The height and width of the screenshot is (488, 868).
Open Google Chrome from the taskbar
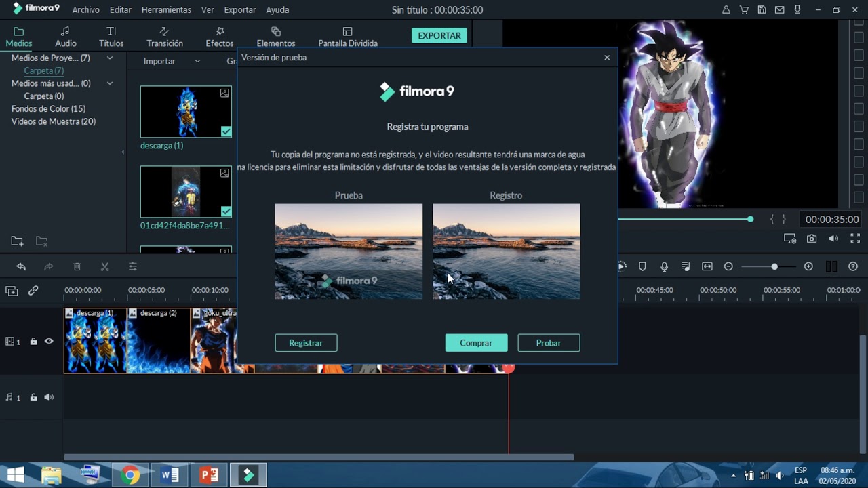click(x=131, y=475)
